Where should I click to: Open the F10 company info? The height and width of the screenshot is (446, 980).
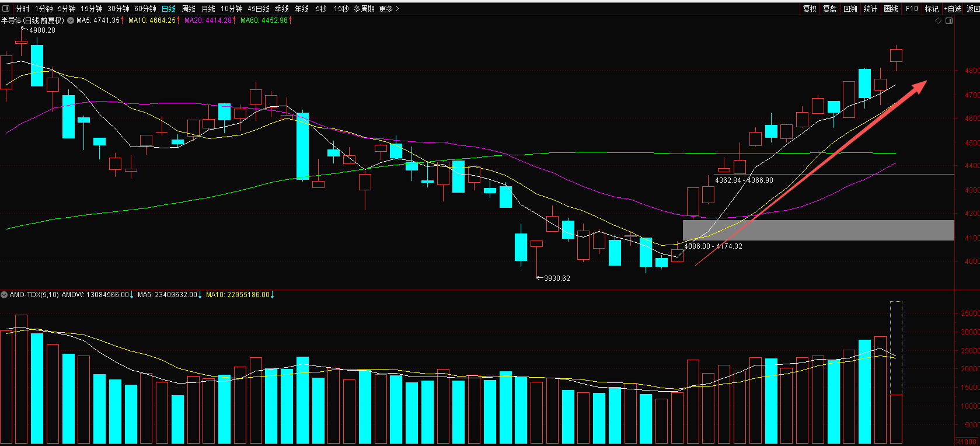tap(912, 9)
